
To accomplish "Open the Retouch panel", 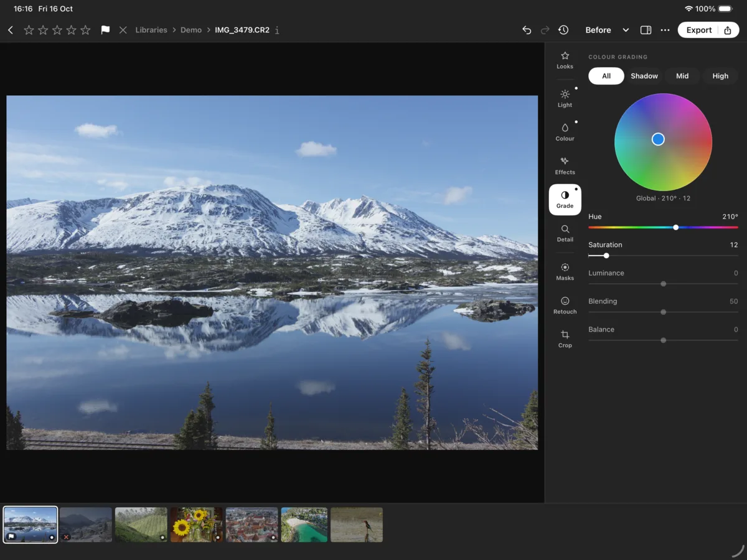I will click(x=565, y=305).
